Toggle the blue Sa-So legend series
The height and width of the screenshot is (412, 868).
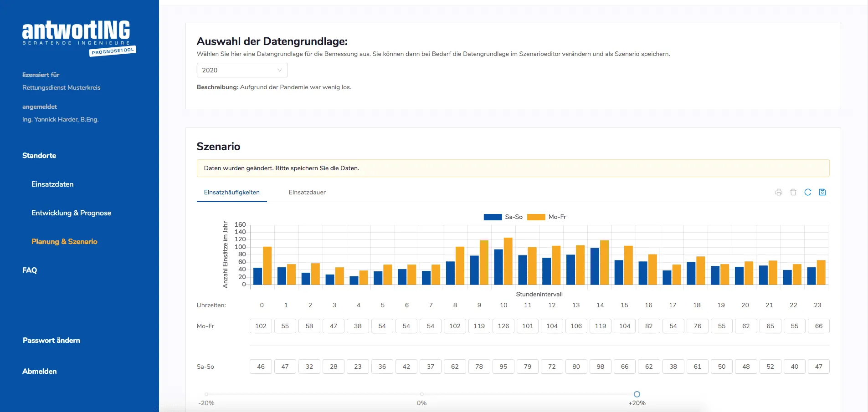(503, 217)
